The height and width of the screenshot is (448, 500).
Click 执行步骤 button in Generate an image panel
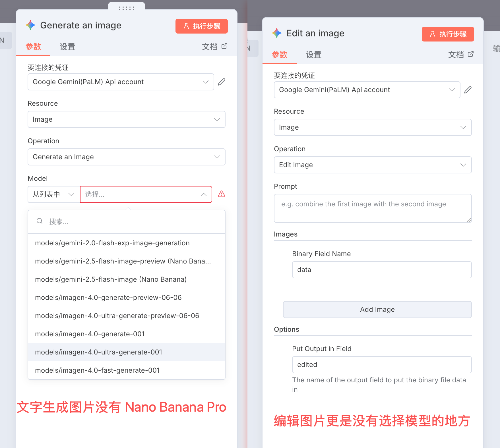tap(202, 26)
